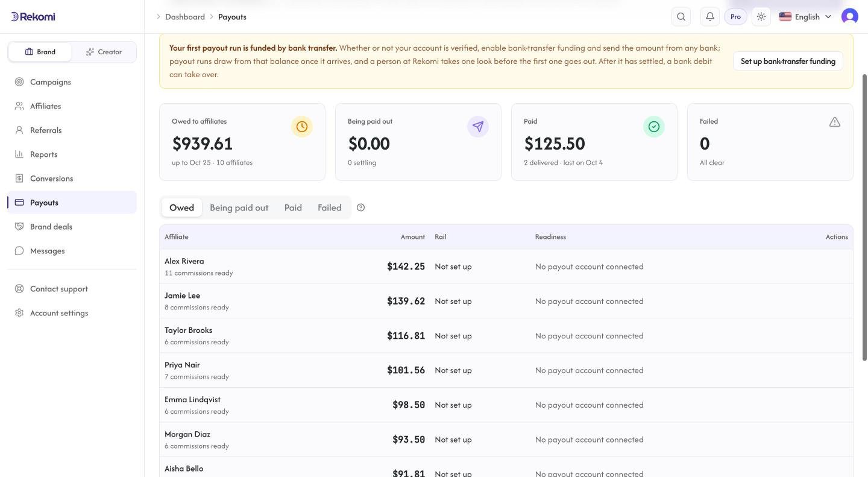
Task: Click the $93.50 amount
Action: 409,440
